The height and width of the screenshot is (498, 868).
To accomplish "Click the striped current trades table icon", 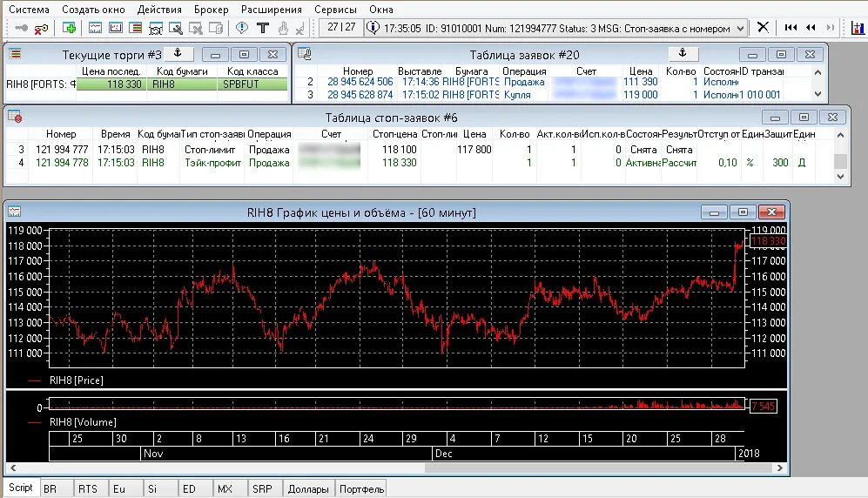I will point(136,28).
